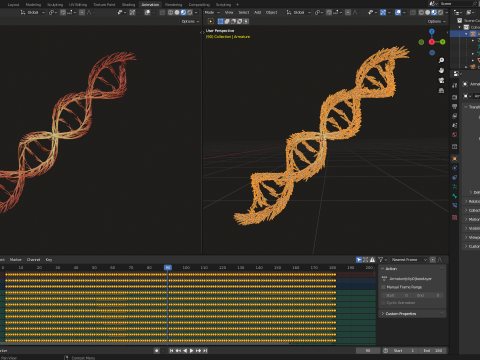
Task: Click the zoom magnifier icon in the viewport
Action: click(x=441, y=60)
